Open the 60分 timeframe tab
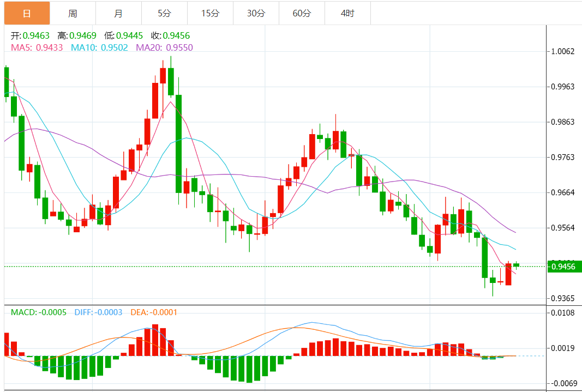This screenshot has height=392, width=582. [302, 14]
